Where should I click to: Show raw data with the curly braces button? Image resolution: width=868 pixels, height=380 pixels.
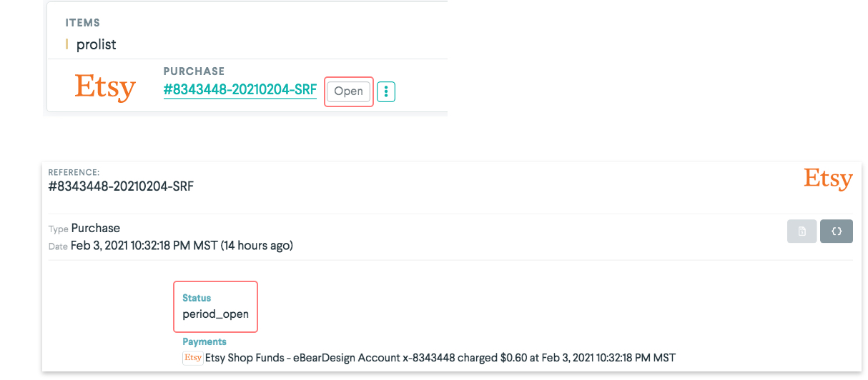pyautogui.click(x=837, y=231)
